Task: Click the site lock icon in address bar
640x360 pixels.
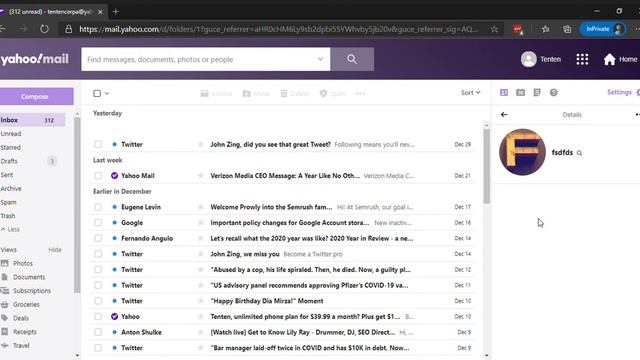Action: pos(69,29)
